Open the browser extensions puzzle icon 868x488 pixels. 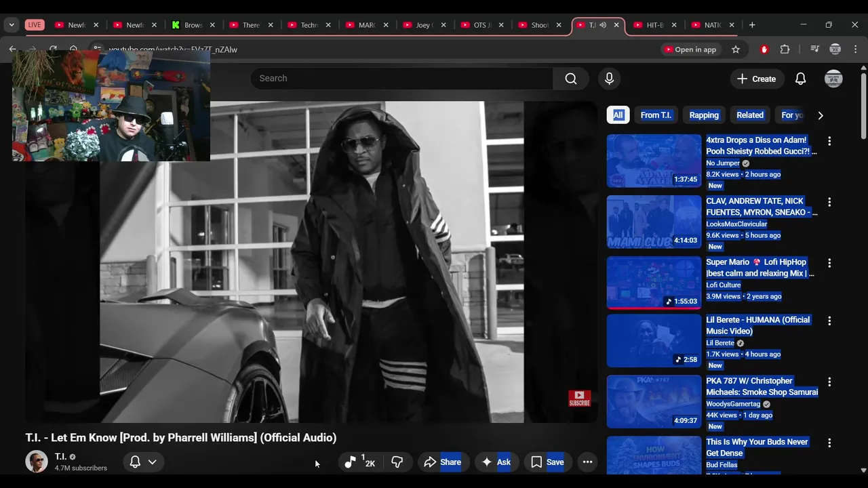(785, 49)
